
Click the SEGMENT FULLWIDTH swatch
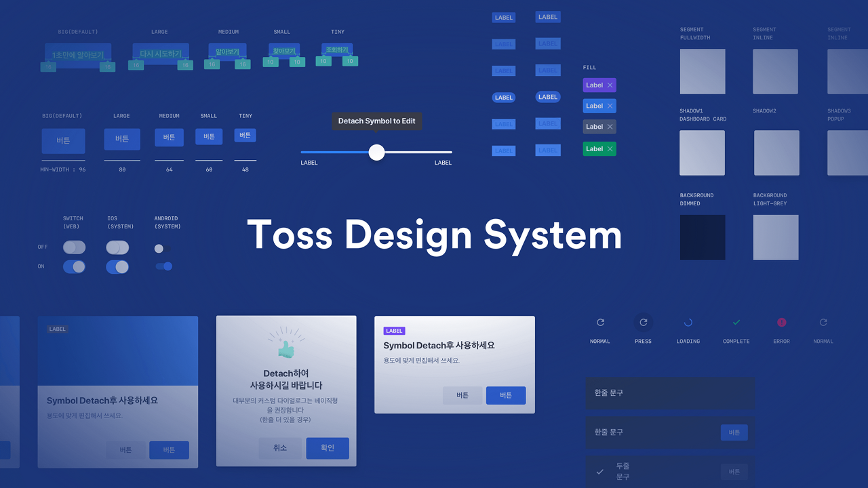click(703, 71)
